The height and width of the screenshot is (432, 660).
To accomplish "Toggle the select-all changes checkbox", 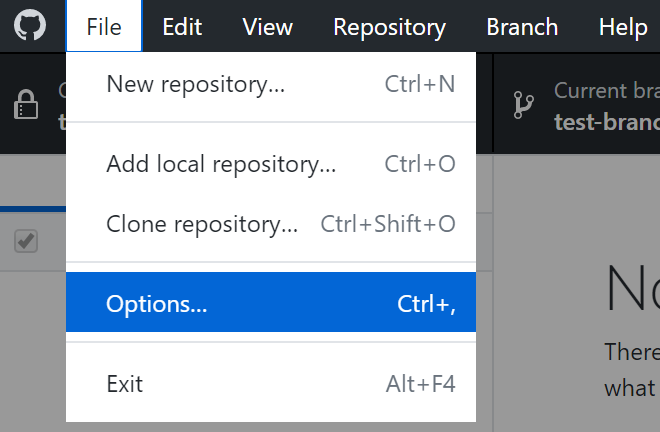I will (x=26, y=240).
